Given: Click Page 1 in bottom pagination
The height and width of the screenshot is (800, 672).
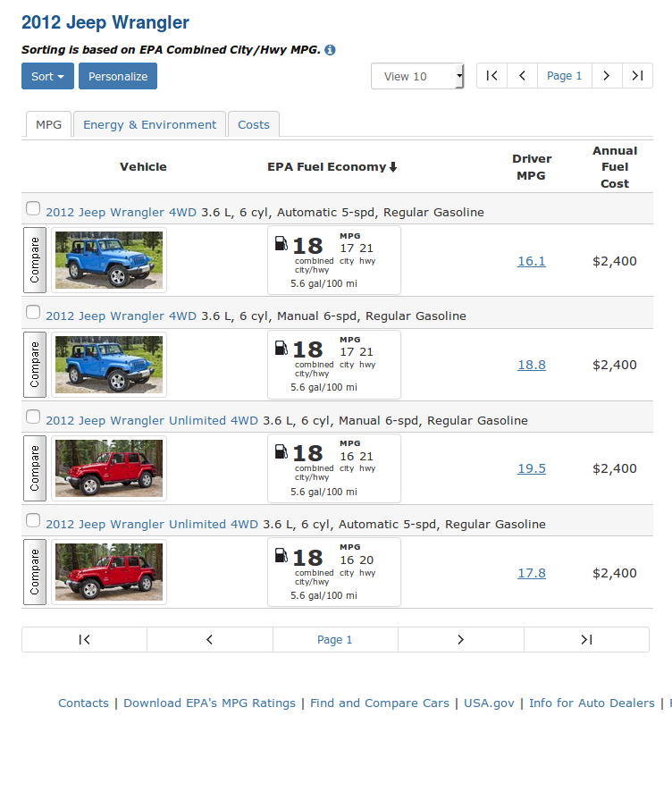Looking at the screenshot, I should pyautogui.click(x=335, y=639).
